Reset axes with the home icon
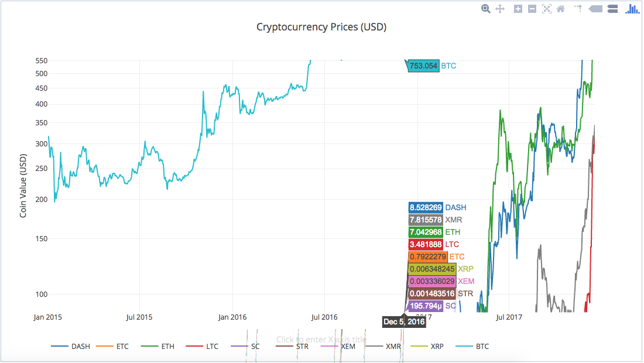644x363 pixels. tap(561, 9)
